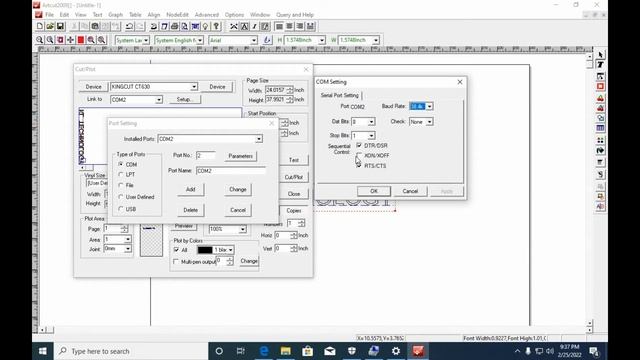Click preview horizontal scrollbar left arrow
Screen dimensions: 640x360
click(x=82, y=168)
